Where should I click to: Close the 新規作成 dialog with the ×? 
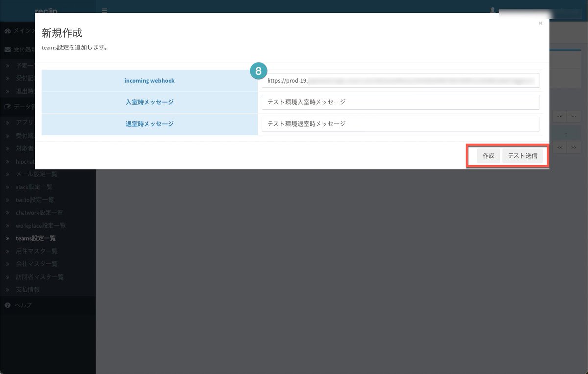(540, 23)
